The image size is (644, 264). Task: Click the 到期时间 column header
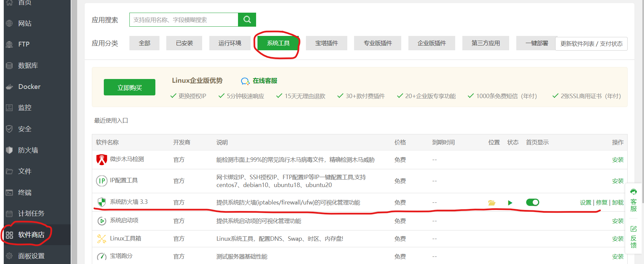coord(443,142)
